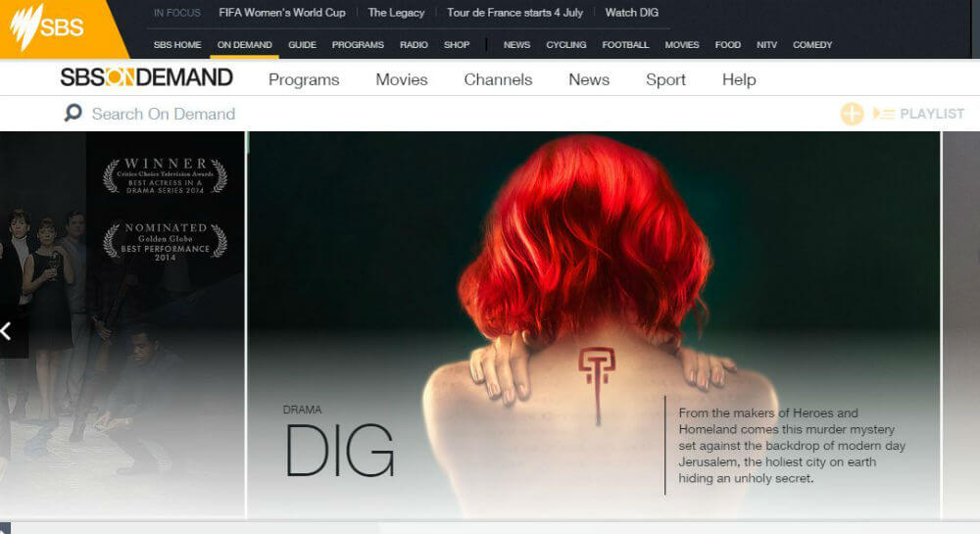
Task: Open the Watch DIG link
Action: [x=631, y=13]
